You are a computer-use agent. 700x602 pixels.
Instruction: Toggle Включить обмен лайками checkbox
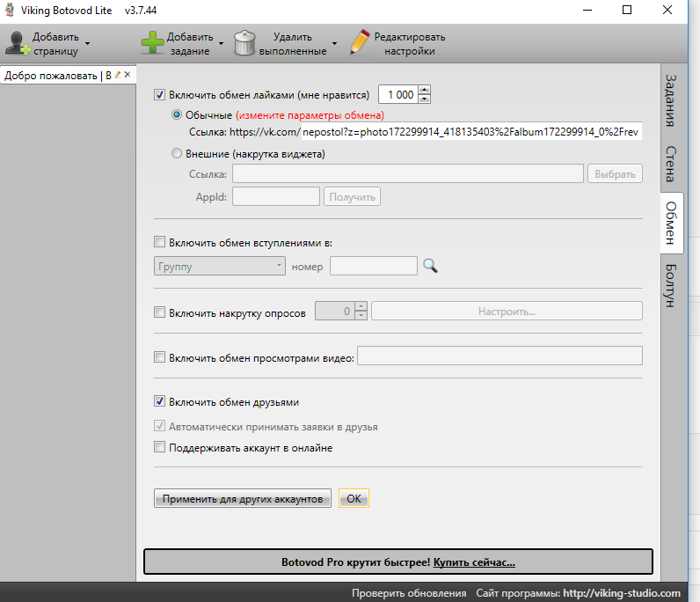159,95
